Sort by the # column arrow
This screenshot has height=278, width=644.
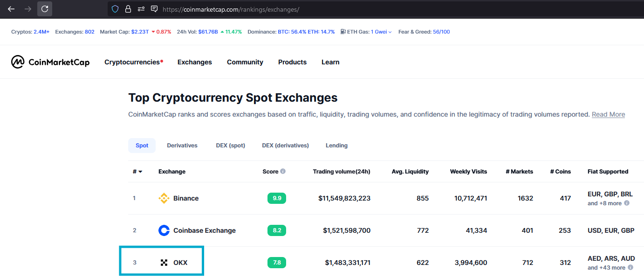pyautogui.click(x=140, y=172)
